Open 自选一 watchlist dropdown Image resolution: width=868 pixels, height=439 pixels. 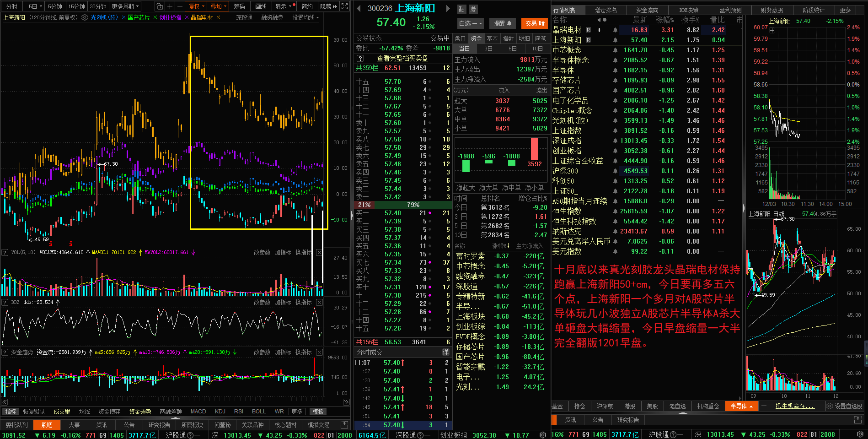pos(471,23)
